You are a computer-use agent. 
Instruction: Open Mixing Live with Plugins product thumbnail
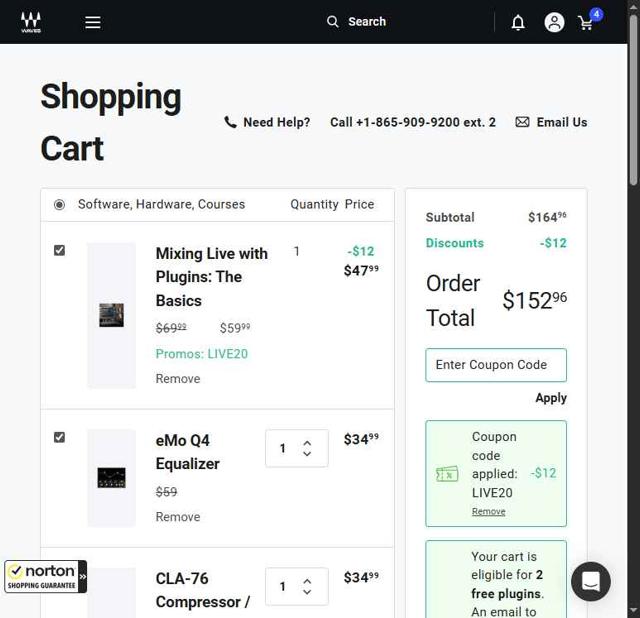coord(111,315)
